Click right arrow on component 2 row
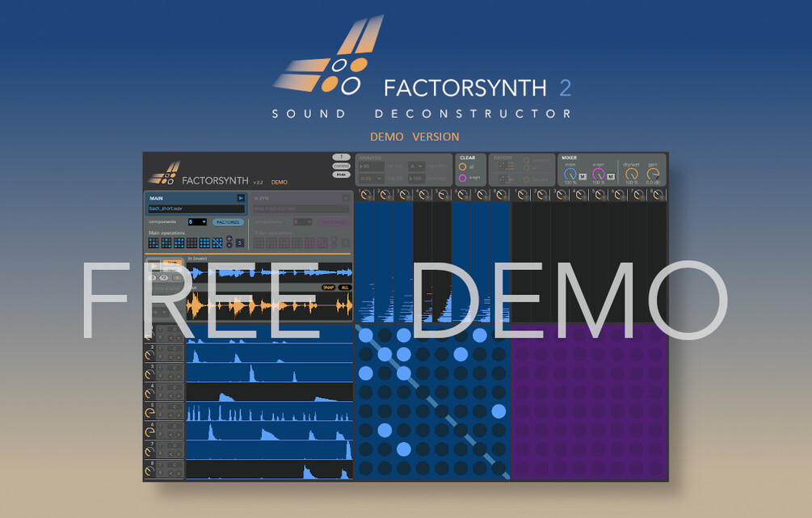Image resolution: width=812 pixels, height=518 pixels. 179,357
